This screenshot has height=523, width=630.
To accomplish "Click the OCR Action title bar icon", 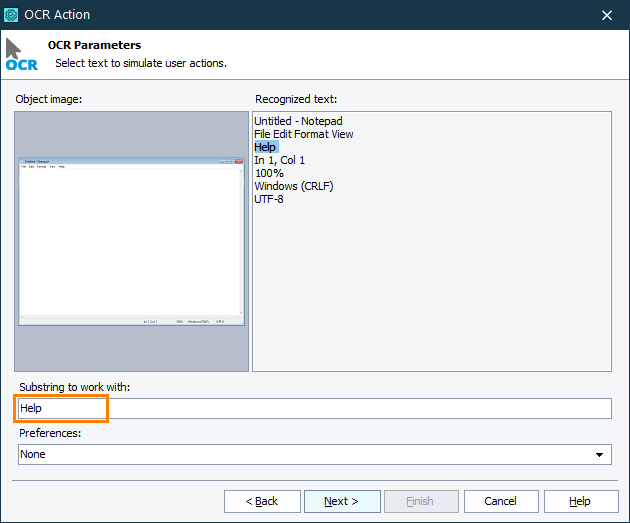I will (12, 15).
